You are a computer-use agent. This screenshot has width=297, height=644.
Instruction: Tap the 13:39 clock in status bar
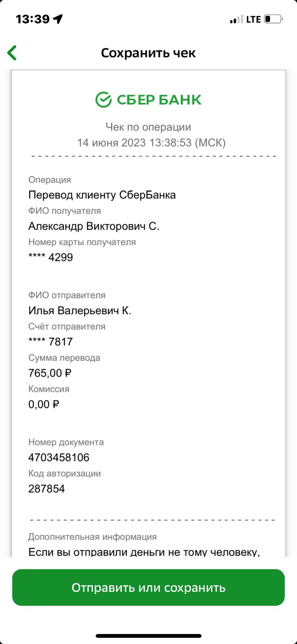33,19
